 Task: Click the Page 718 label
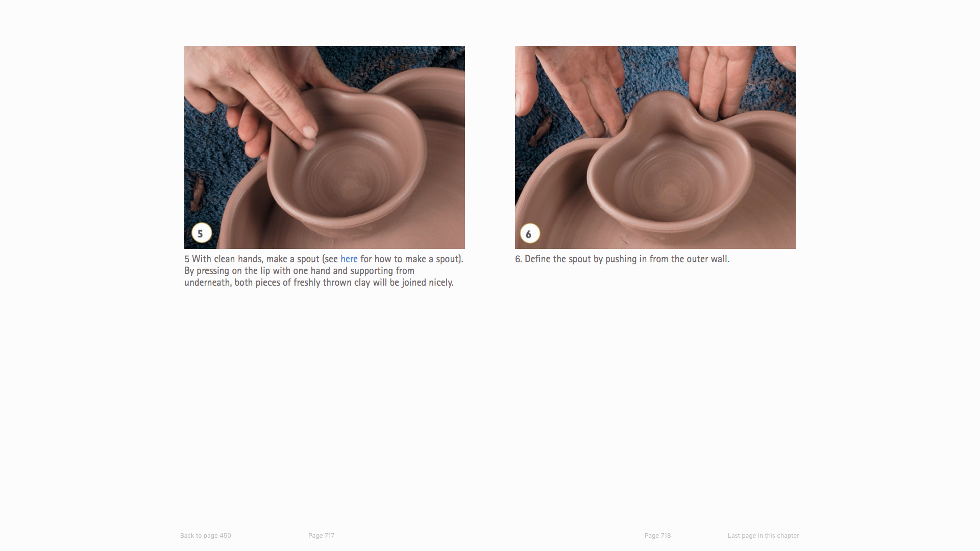point(657,536)
